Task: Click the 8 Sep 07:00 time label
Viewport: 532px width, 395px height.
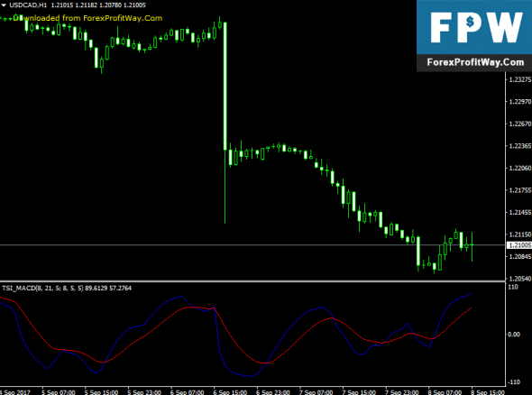Action: tap(445, 392)
